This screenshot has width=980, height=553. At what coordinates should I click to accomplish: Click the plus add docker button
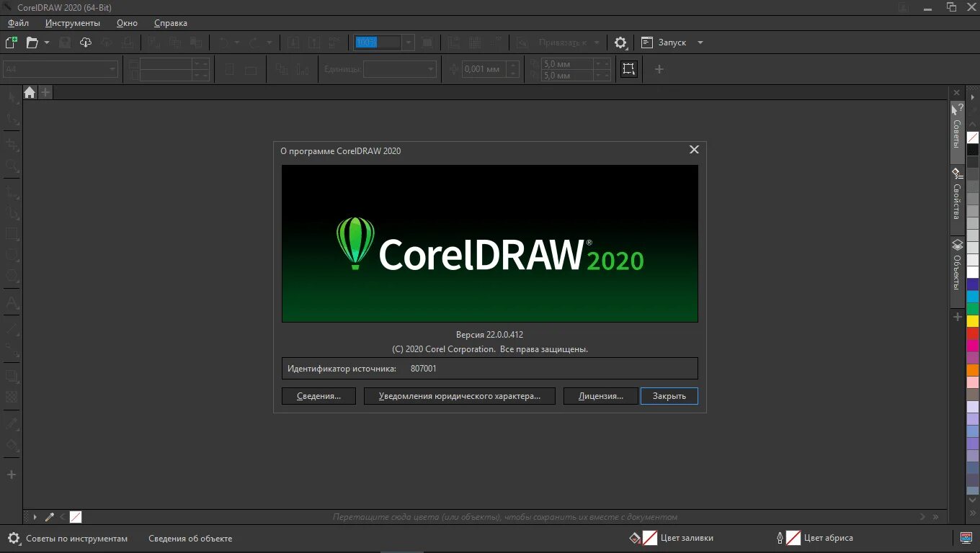[957, 317]
